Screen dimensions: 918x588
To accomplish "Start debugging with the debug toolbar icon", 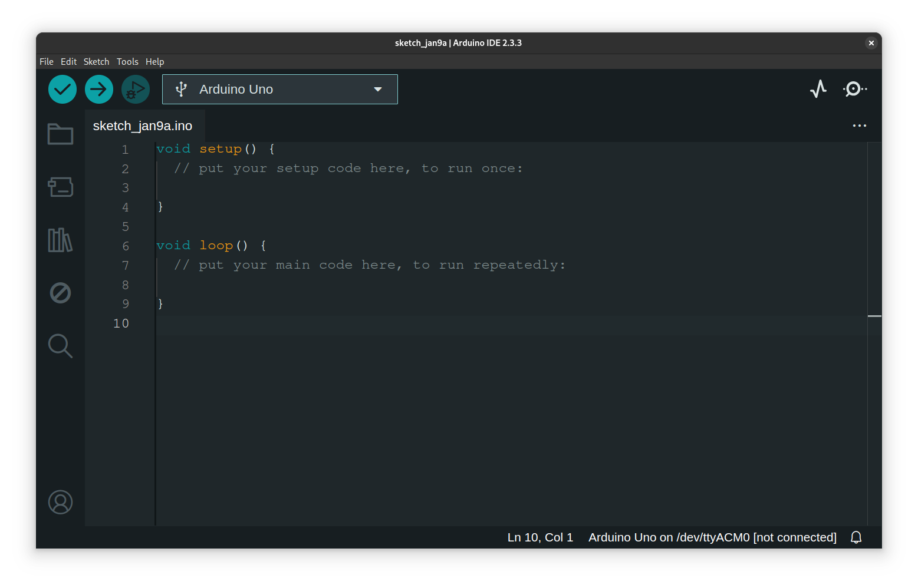I will click(x=135, y=89).
